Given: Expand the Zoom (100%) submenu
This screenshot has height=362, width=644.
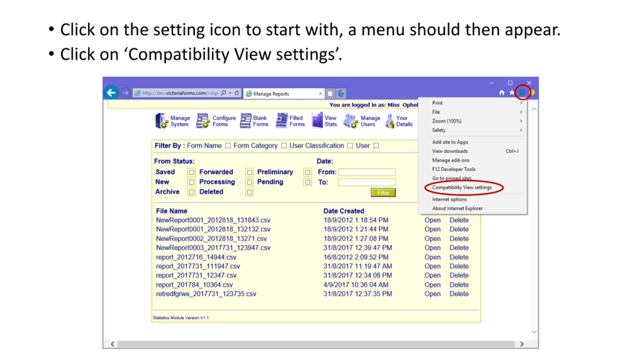Looking at the screenshot, I should pos(473,121).
